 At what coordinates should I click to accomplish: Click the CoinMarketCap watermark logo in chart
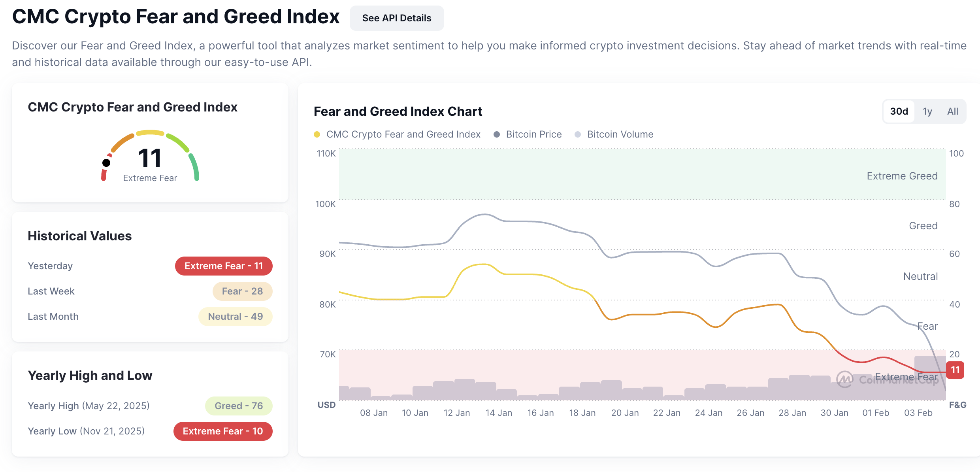845,379
